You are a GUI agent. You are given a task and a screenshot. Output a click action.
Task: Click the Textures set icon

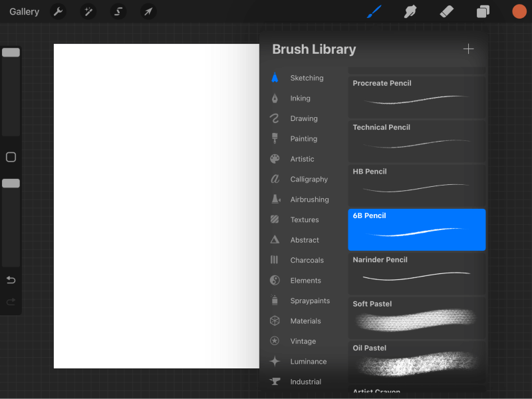point(275,219)
